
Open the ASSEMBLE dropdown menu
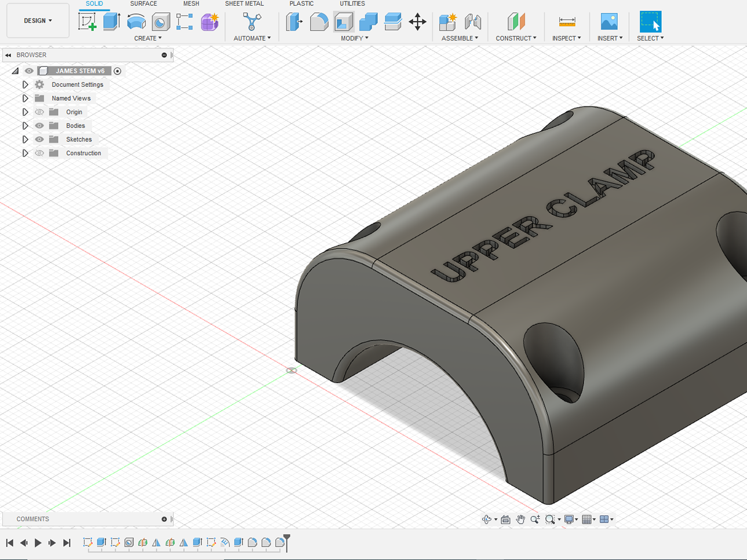coord(460,38)
